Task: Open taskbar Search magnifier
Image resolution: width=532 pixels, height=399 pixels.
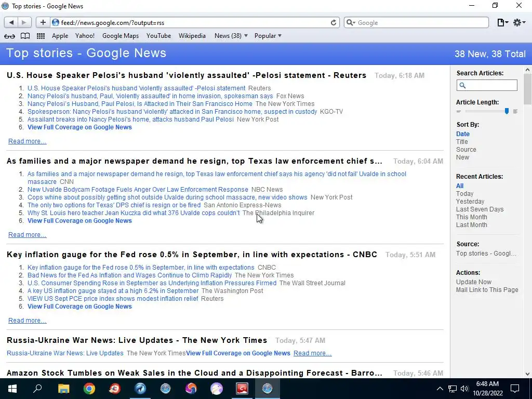Action: click(x=37, y=389)
